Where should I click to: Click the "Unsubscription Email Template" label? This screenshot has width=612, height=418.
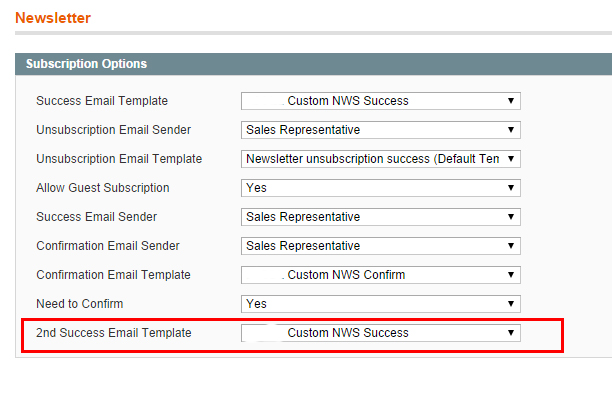pyautogui.click(x=119, y=159)
